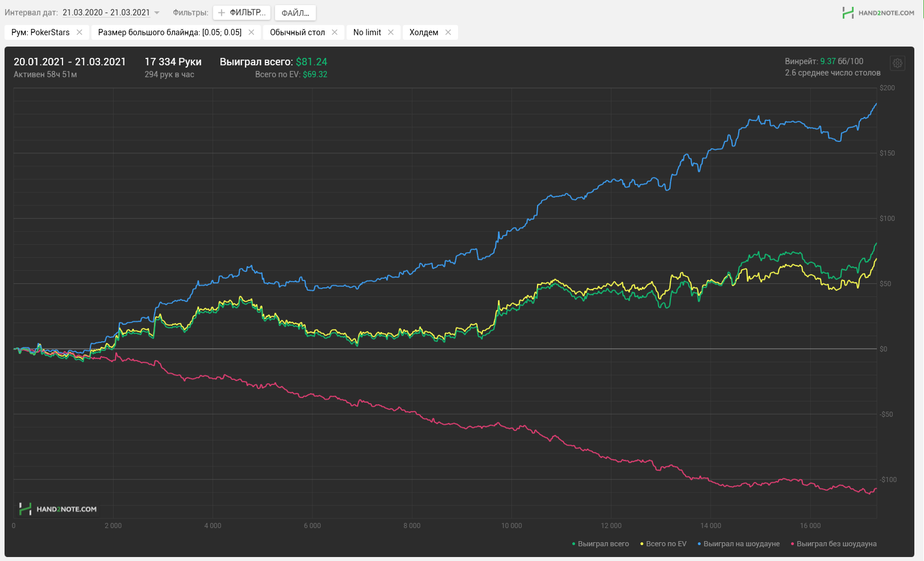Remove the No limit filter
This screenshot has width=924, height=561.
point(391,32)
